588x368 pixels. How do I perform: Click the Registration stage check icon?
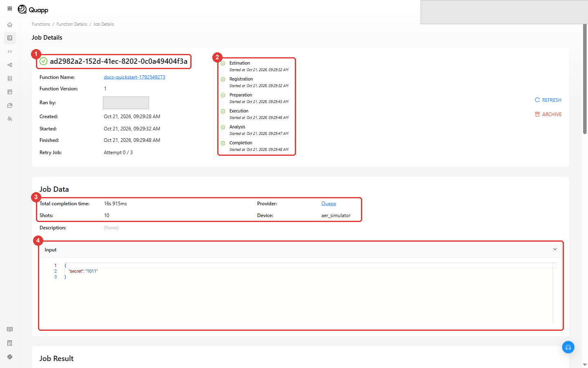223,79
